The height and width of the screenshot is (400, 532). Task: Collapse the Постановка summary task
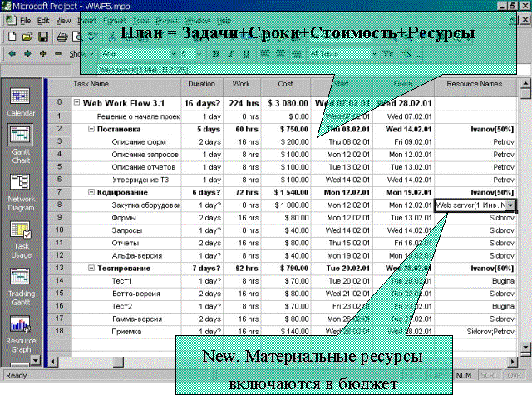tap(91, 129)
